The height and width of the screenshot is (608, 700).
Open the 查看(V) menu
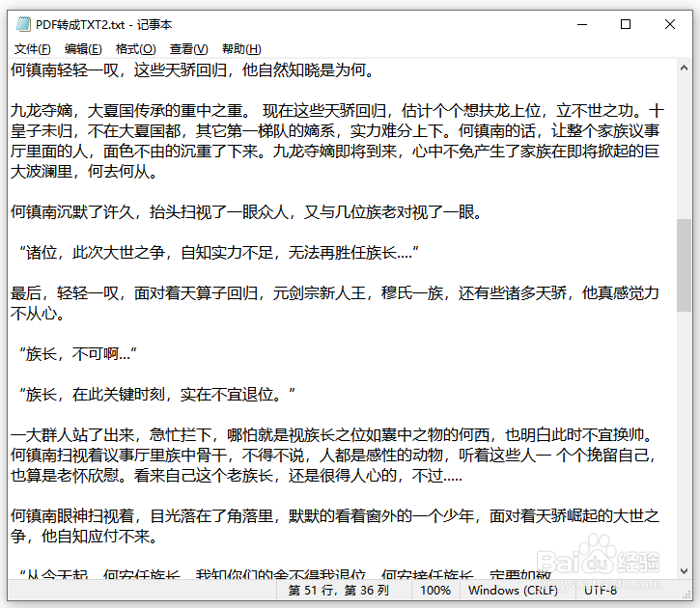point(189,48)
